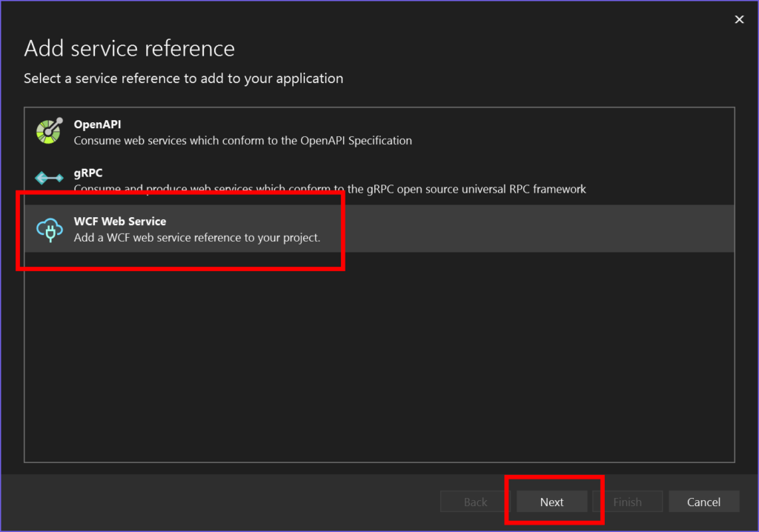Click the disabled Finish button
This screenshot has height=532, width=759.
coord(627,502)
